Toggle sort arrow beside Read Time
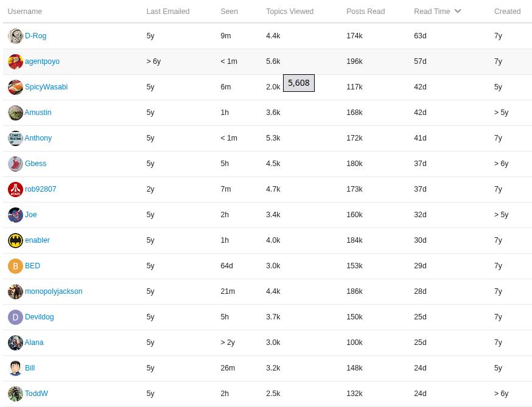The height and width of the screenshot is (407, 532). pos(458,11)
